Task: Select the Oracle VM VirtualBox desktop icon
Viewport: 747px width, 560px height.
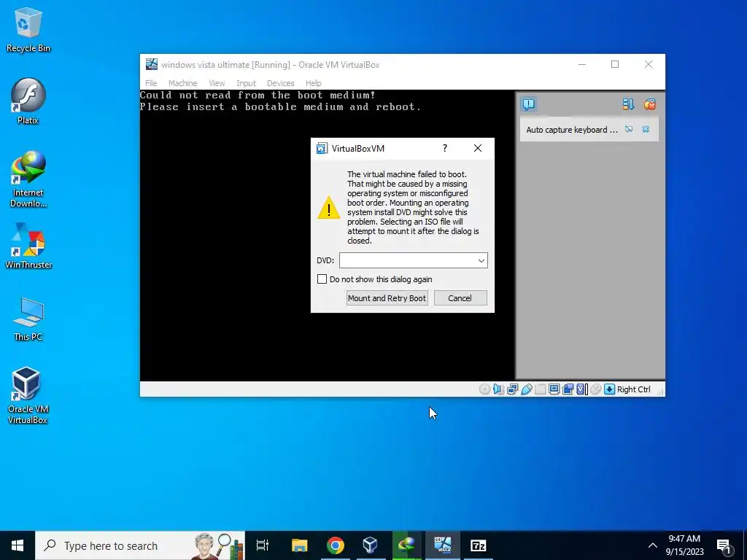Action: (x=28, y=395)
